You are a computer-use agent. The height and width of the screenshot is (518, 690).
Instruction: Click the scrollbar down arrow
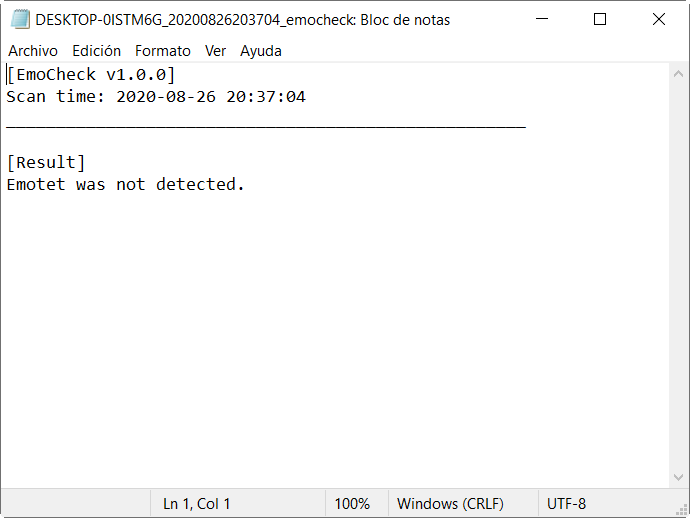coord(679,478)
